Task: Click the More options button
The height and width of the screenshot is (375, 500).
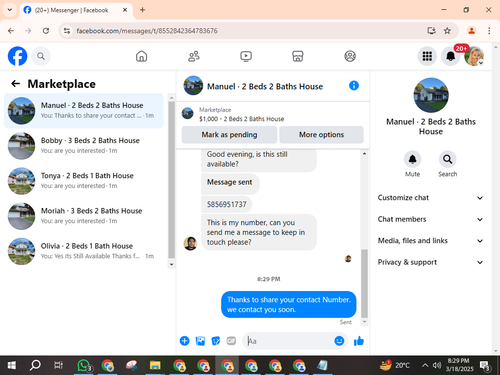Action: coord(321,135)
